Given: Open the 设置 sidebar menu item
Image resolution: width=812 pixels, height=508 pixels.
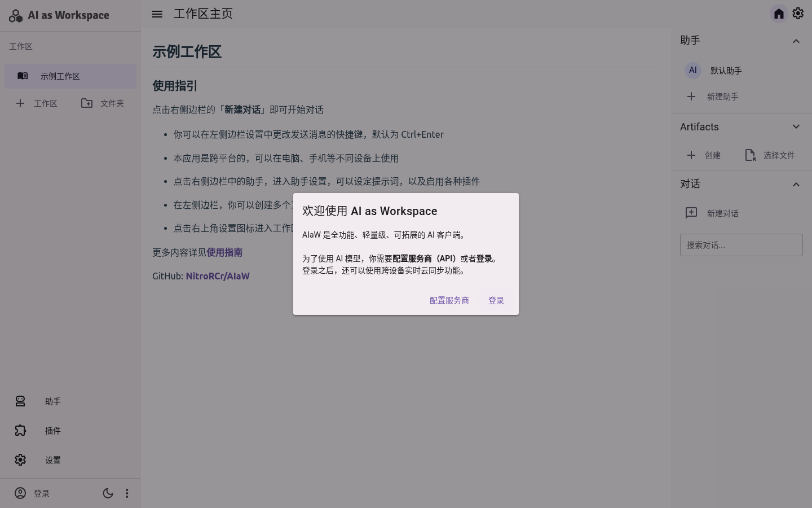Looking at the screenshot, I should click(x=70, y=460).
